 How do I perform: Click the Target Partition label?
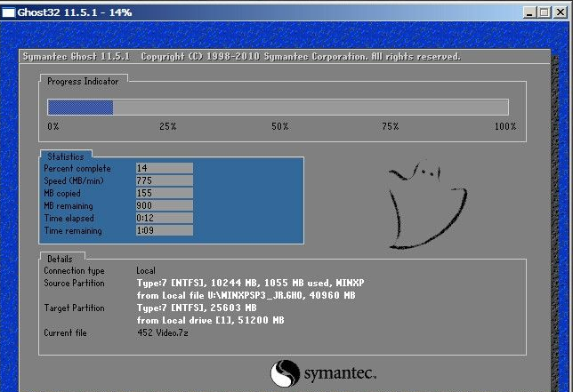point(74,308)
